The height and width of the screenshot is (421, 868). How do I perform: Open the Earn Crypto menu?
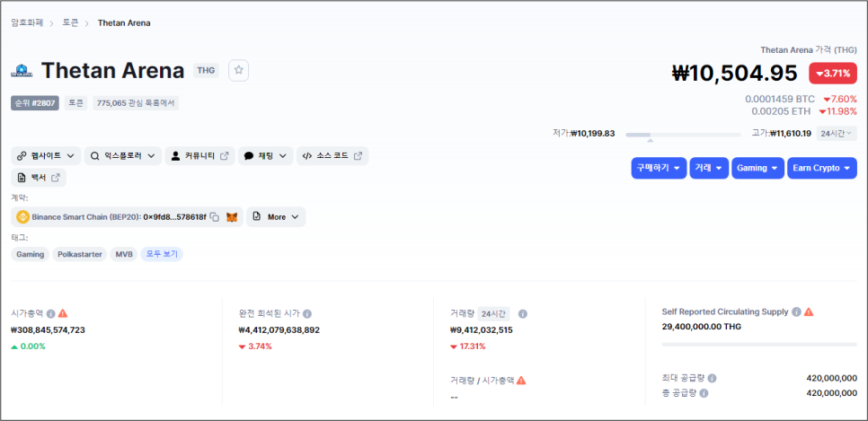click(x=822, y=168)
